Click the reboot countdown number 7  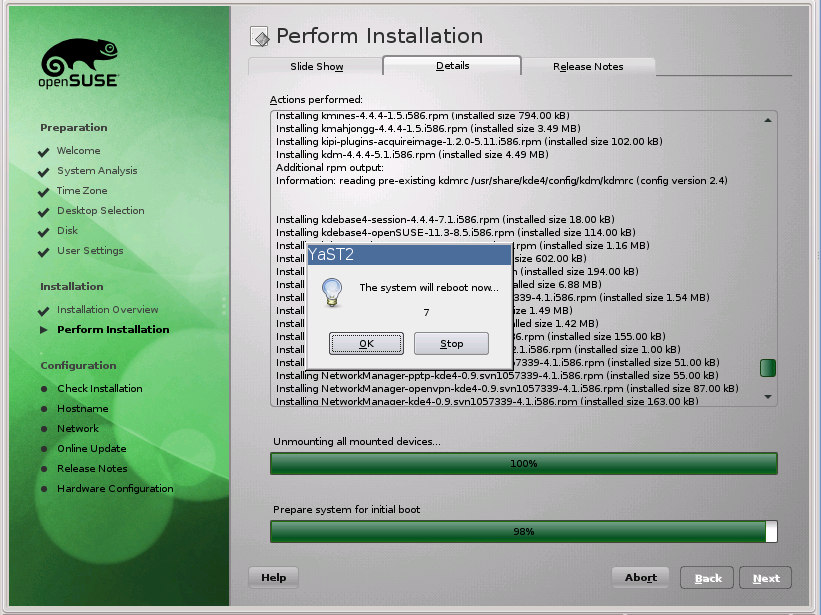[x=426, y=312]
